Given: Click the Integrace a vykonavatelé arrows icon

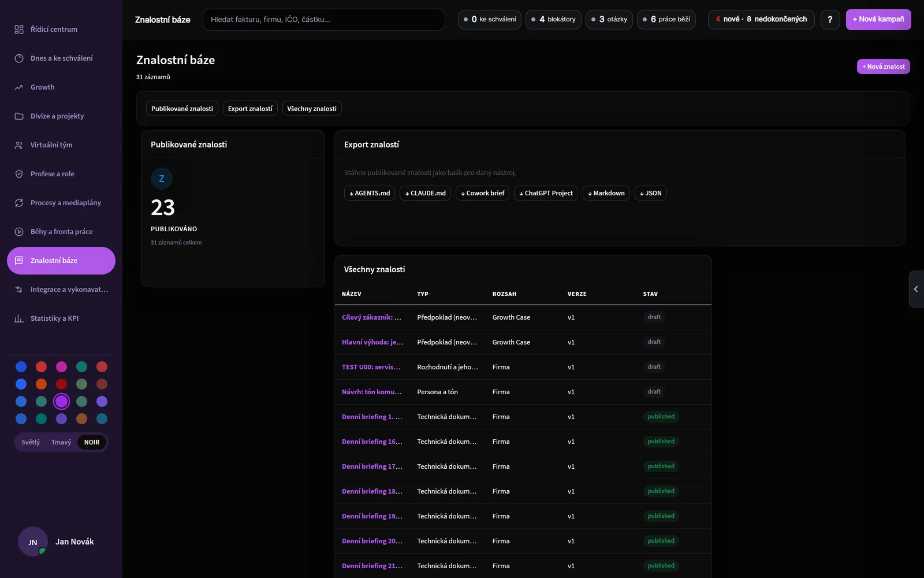Looking at the screenshot, I should [x=19, y=290].
